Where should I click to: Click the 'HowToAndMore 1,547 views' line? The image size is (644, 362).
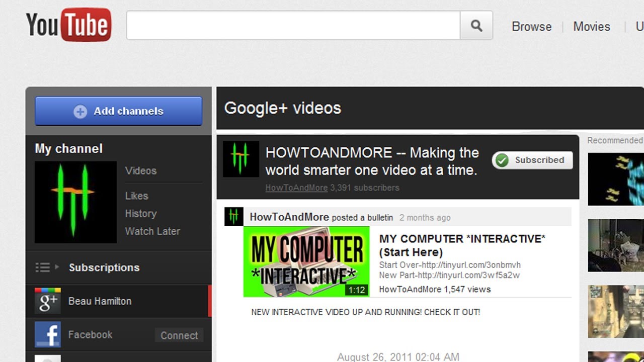pos(435,289)
